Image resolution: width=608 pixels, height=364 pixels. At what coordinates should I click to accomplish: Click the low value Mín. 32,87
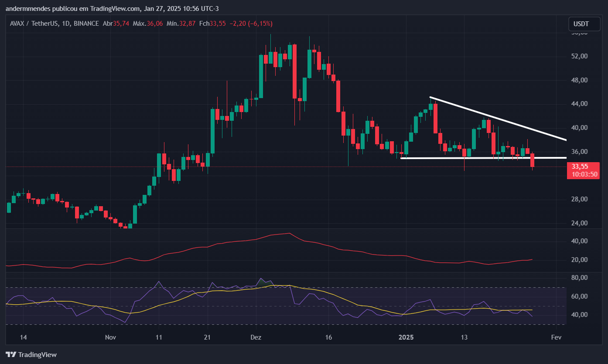tap(181, 24)
